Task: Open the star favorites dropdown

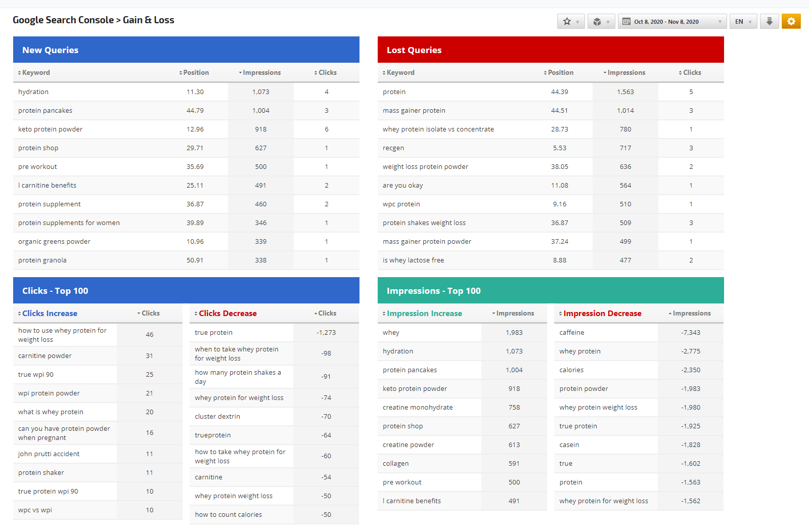Action: [571, 21]
